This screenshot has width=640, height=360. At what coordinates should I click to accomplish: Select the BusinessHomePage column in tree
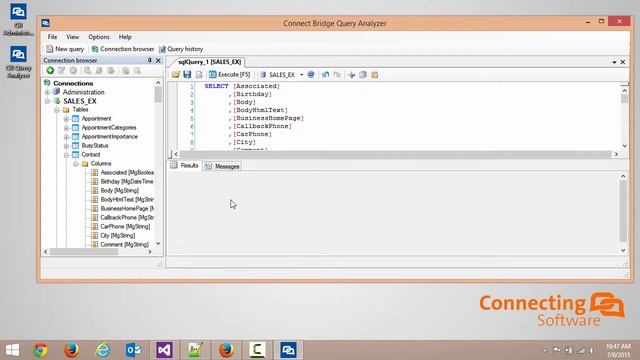pos(127,209)
